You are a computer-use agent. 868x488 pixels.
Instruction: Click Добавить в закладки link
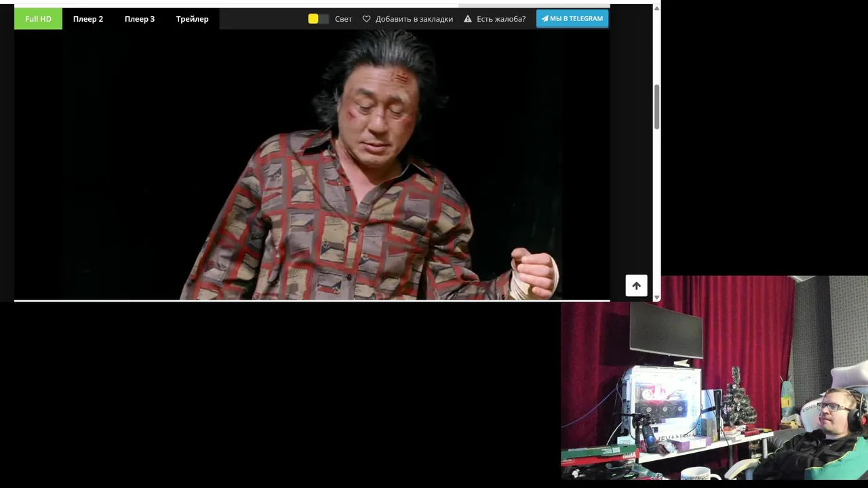414,19
